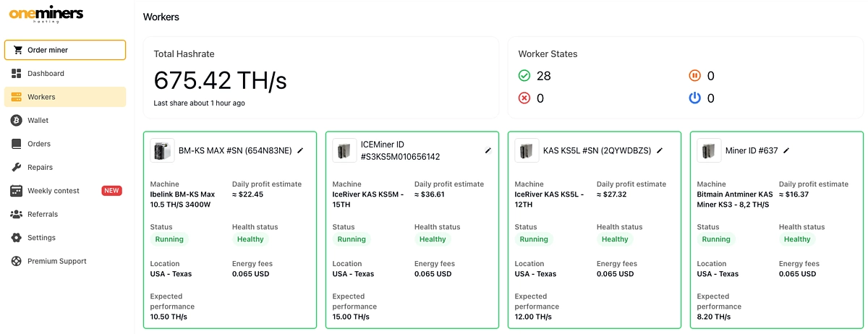The height and width of the screenshot is (334, 868).
Task: Click the Running status of Miner ID #637
Action: [716, 239]
